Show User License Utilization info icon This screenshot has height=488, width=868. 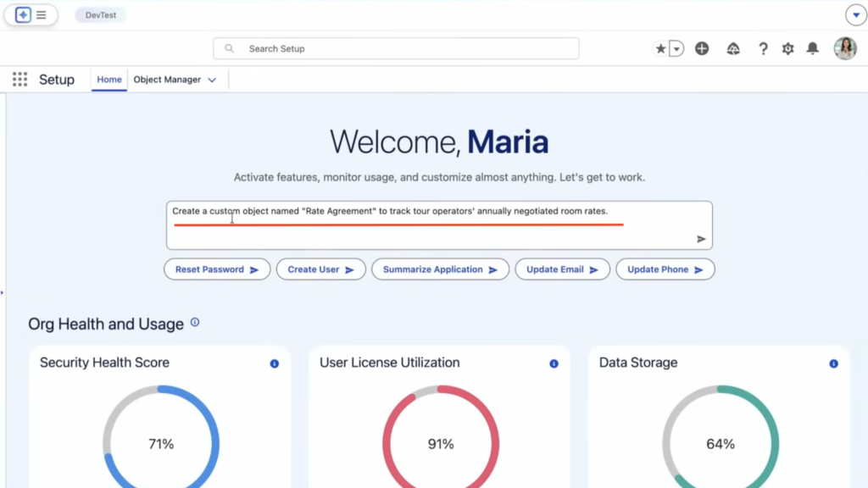[554, 363]
